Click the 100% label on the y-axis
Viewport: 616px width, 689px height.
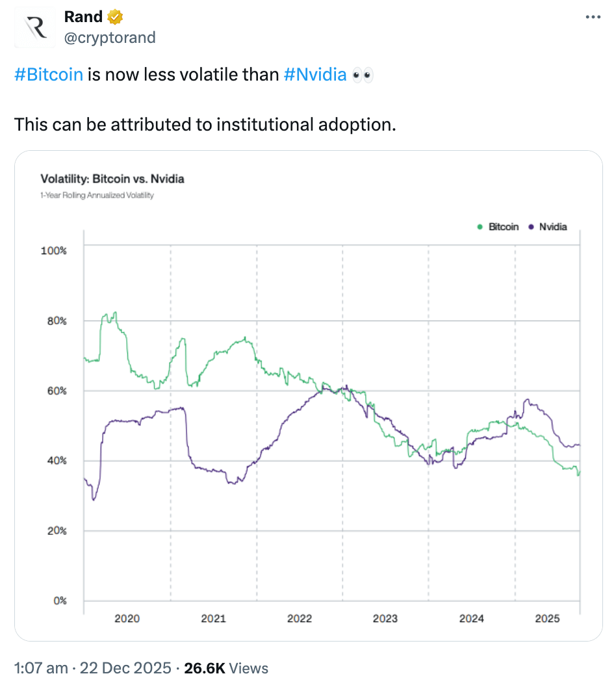[x=54, y=250]
